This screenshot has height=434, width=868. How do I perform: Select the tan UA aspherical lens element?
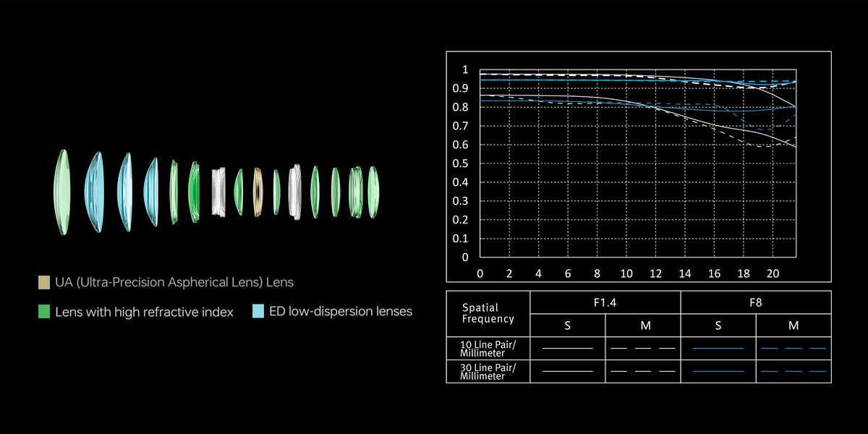258,192
